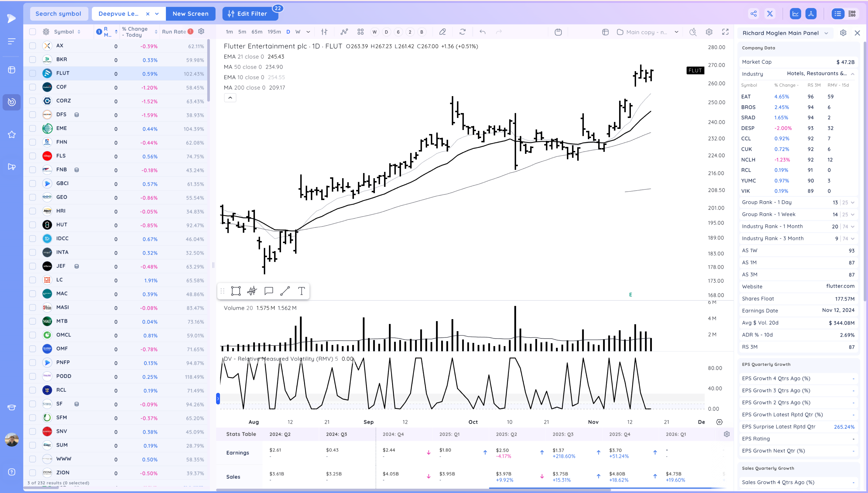Select the rectangle drawing tool

tap(236, 291)
